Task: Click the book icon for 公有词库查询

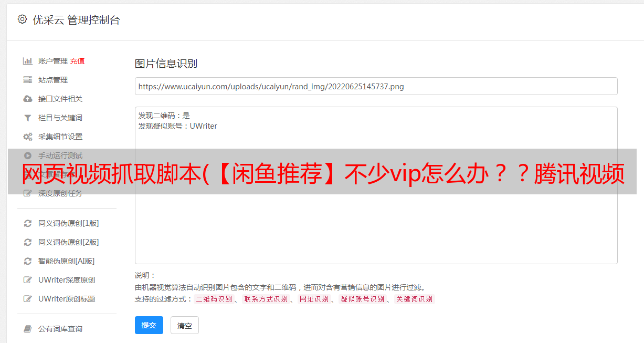Action: (x=28, y=329)
